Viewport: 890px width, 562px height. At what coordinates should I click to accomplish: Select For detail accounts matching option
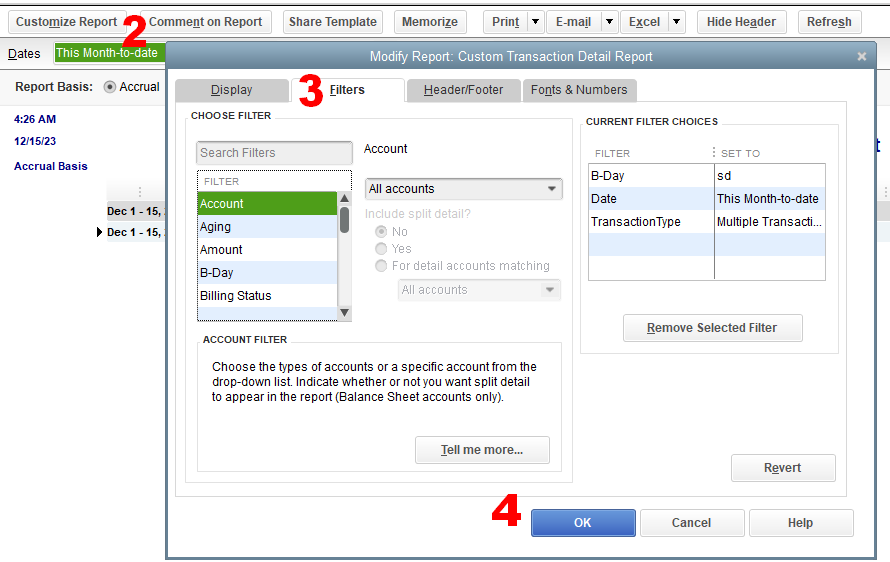381,266
